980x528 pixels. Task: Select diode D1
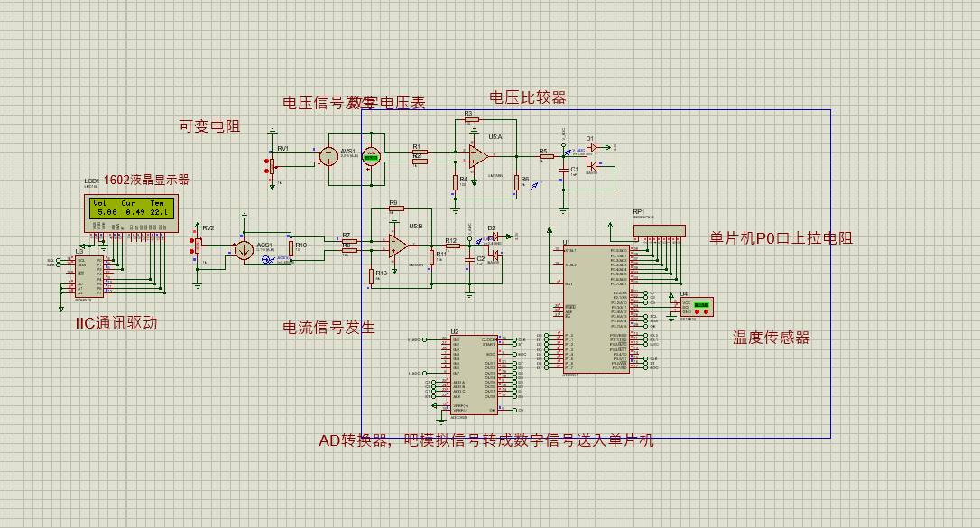(593, 148)
